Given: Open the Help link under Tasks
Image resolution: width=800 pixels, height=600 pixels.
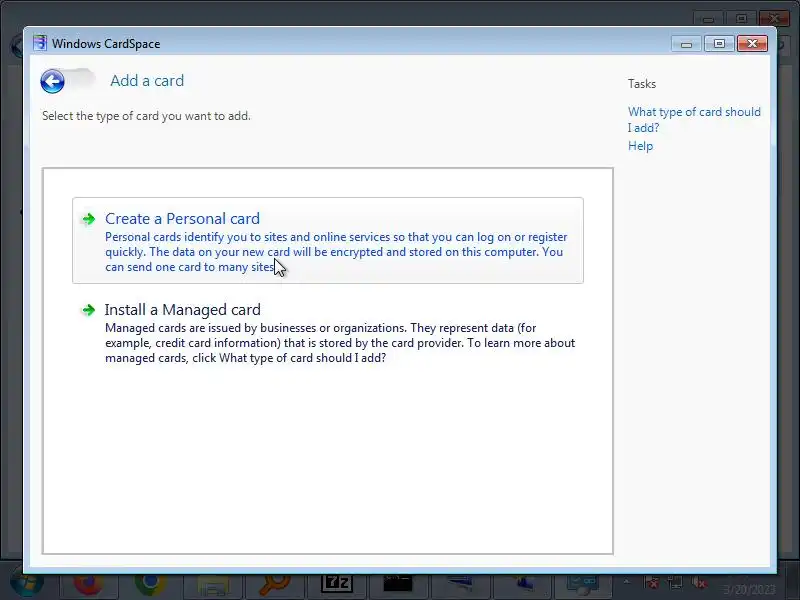Looking at the screenshot, I should 640,146.
